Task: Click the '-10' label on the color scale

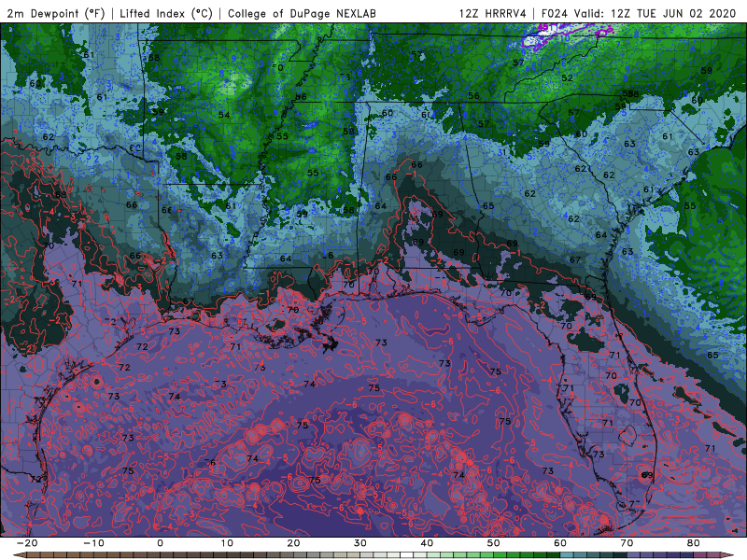Action: [x=93, y=543]
